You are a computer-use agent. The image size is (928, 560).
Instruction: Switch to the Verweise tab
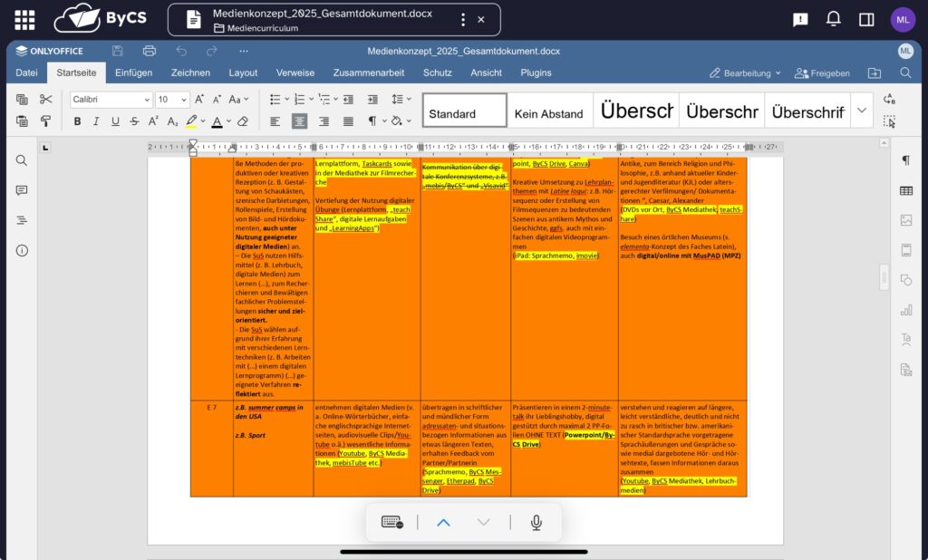[295, 72]
